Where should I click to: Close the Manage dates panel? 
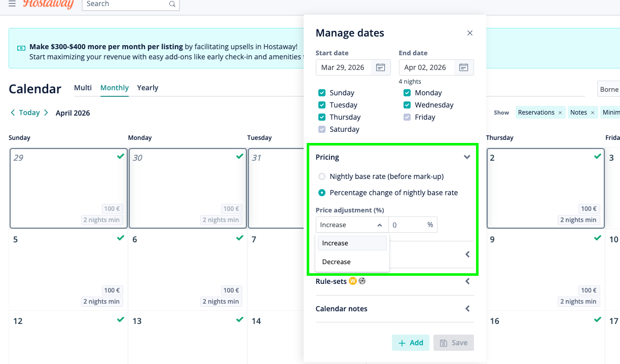(x=470, y=33)
